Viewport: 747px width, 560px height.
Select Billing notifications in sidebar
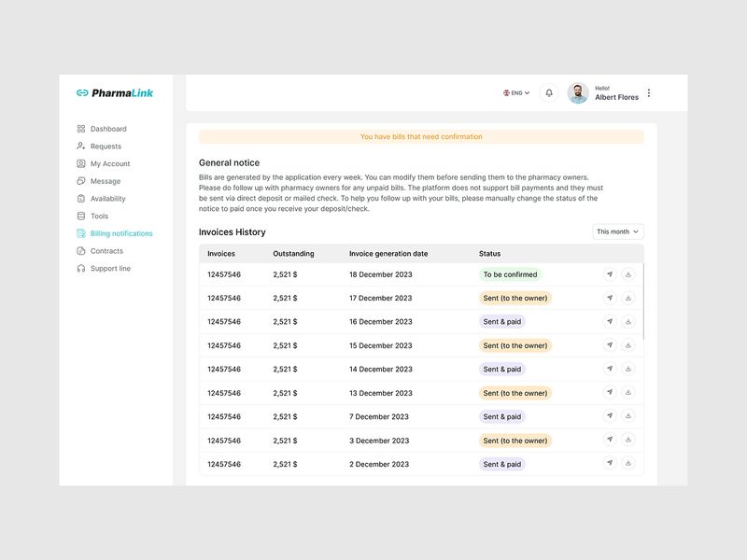(x=115, y=233)
